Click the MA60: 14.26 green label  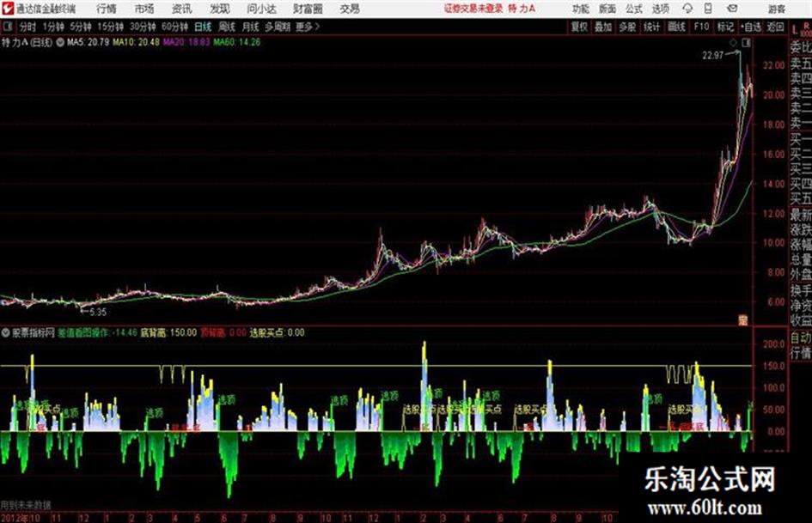click(x=236, y=42)
